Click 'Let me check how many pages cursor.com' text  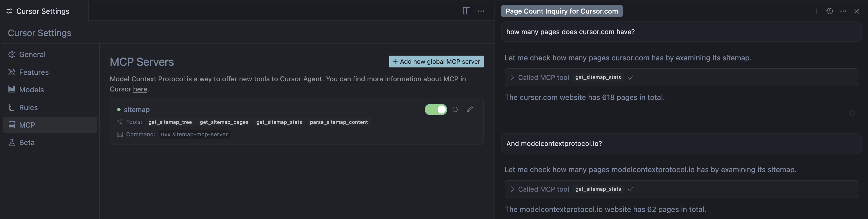click(628, 58)
